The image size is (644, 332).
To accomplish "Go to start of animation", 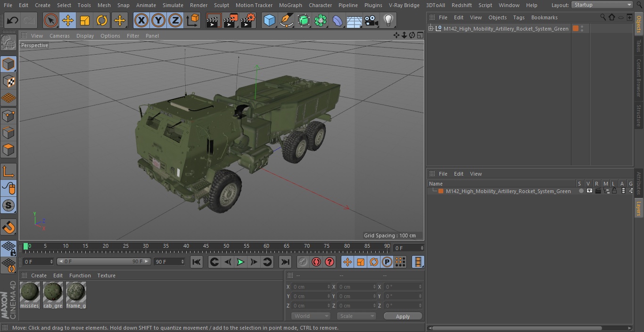I will click(x=197, y=262).
